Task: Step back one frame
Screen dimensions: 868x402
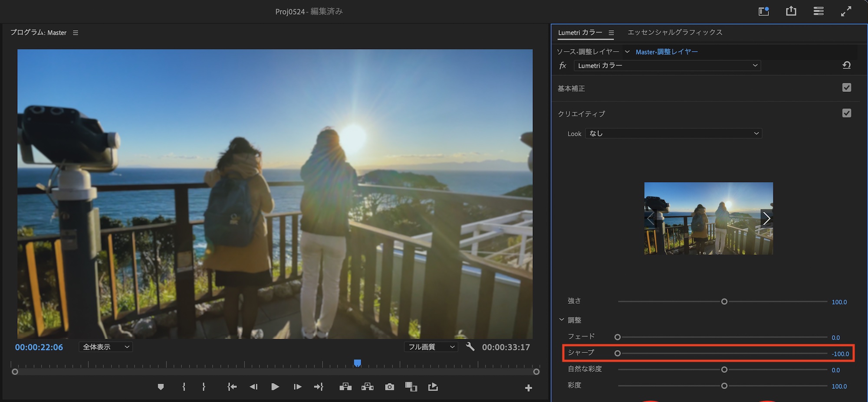Action: [254, 387]
